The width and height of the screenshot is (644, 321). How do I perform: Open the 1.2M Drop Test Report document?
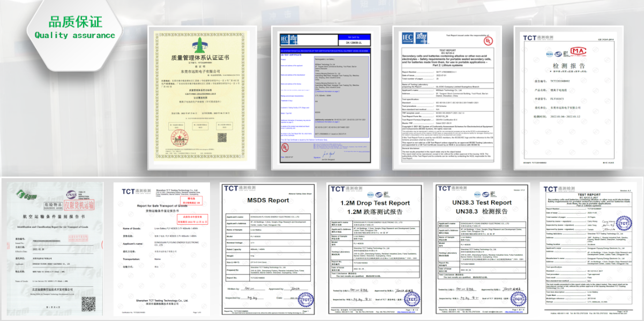pyautogui.click(x=376, y=248)
